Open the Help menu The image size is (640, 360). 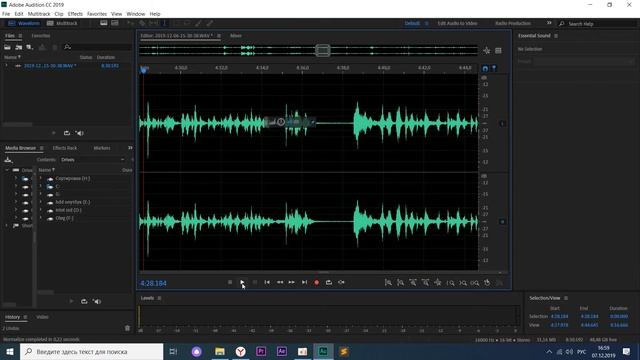pyautogui.click(x=155, y=14)
